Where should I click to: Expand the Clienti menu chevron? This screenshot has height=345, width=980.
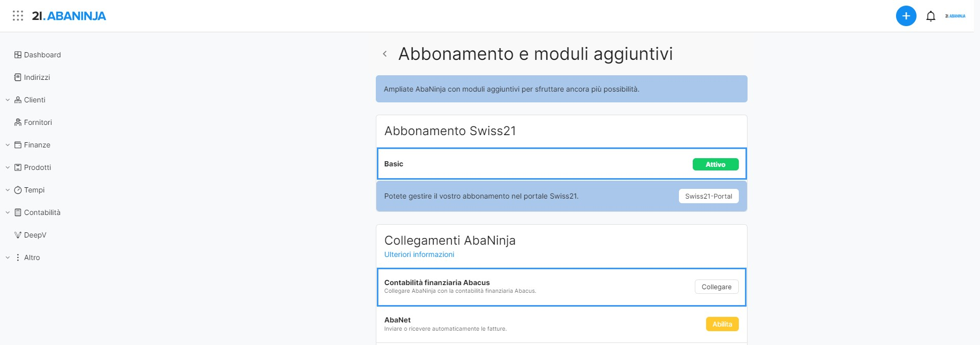point(8,100)
